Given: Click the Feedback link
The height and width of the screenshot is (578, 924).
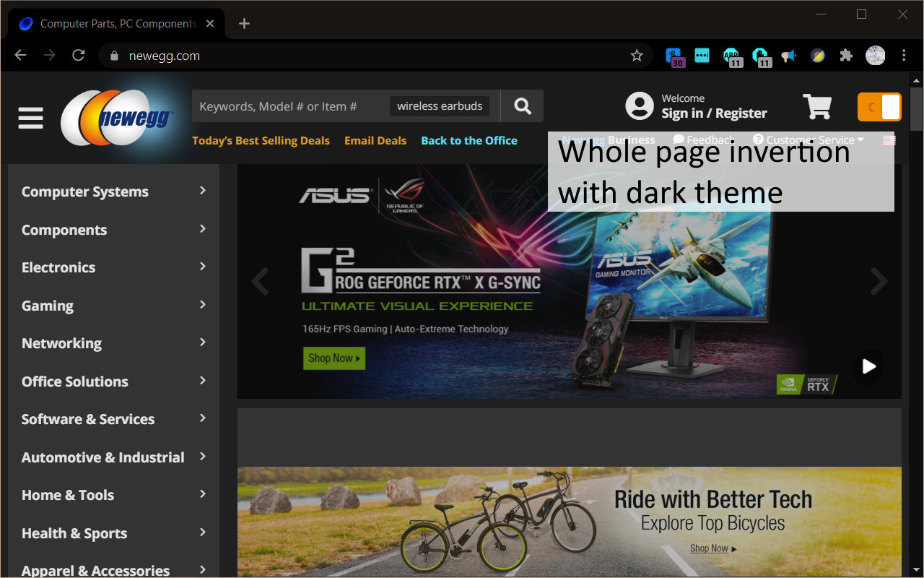Looking at the screenshot, I should [704, 140].
